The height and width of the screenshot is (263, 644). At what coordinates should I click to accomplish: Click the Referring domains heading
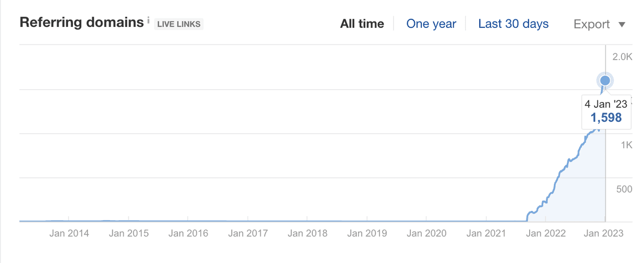[82, 23]
